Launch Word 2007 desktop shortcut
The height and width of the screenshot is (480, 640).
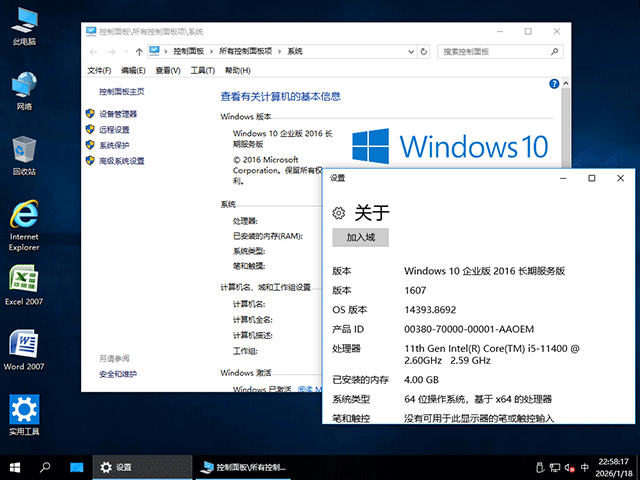pos(24,350)
